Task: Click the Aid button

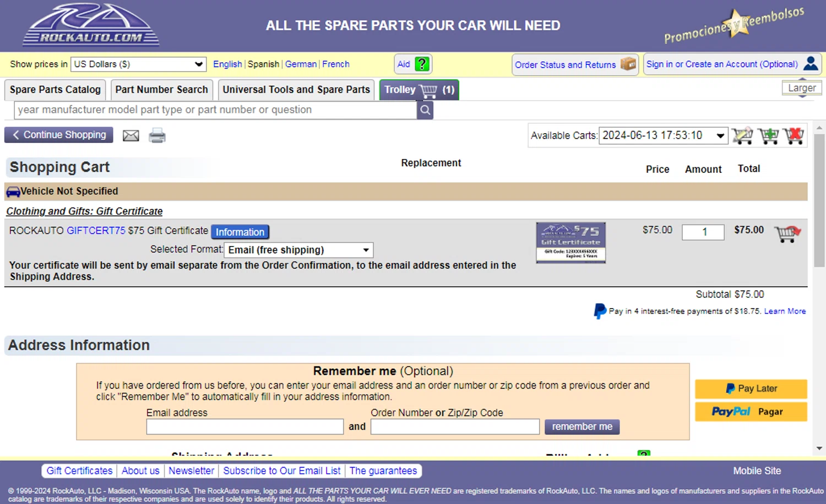Action: [x=413, y=64]
